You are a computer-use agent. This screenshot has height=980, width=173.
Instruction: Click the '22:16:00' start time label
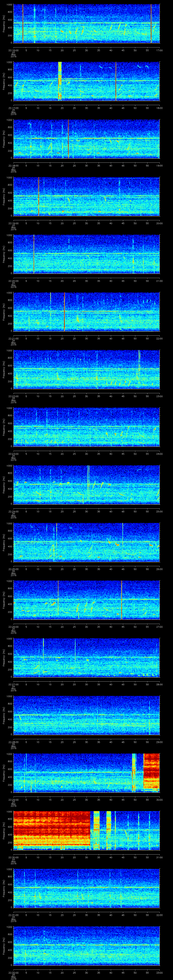(13, 50)
